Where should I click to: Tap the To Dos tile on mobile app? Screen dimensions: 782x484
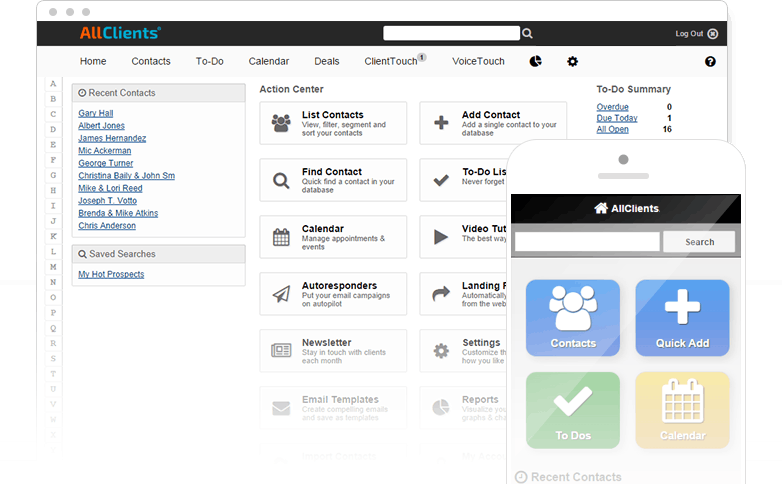(x=573, y=410)
